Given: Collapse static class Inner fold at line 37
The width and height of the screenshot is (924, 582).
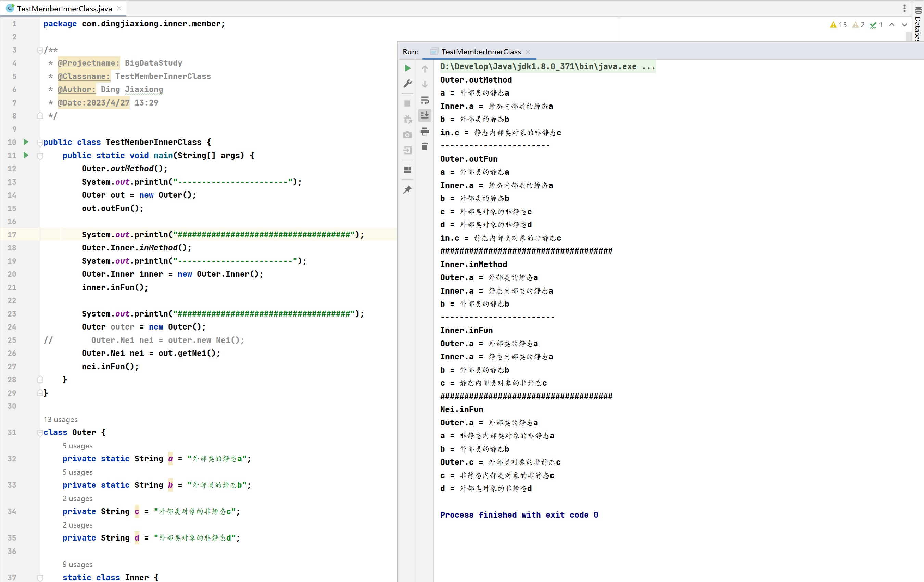Looking at the screenshot, I should 40,578.
